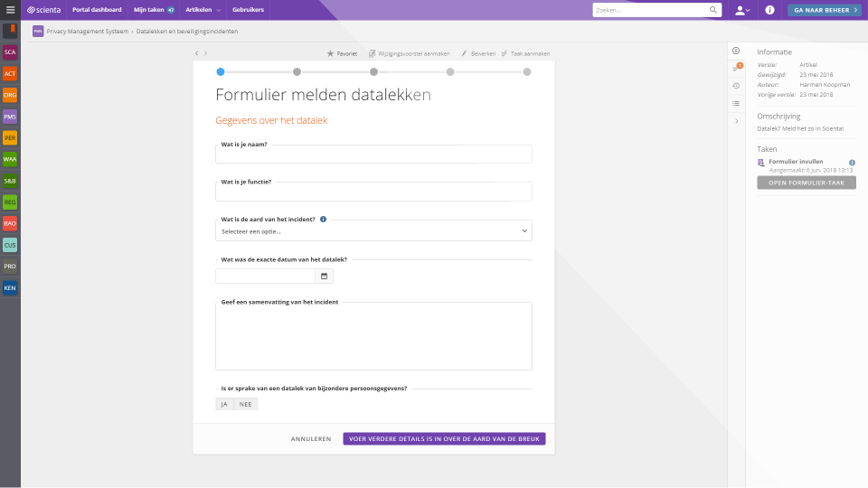Open Formulier invullen task link

pos(796,162)
